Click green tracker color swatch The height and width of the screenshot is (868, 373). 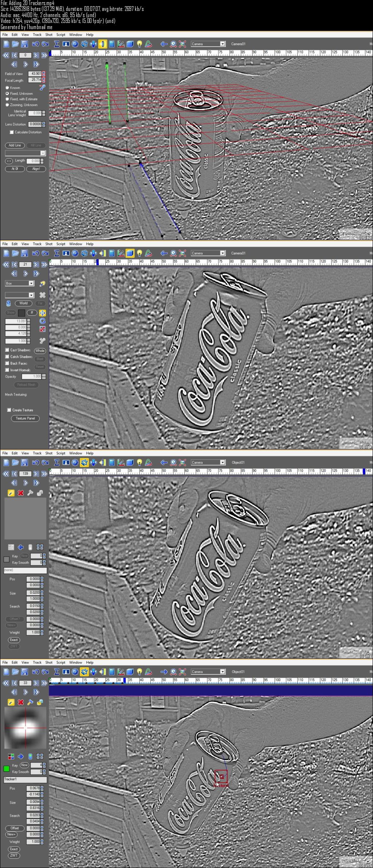coord(6,769)
